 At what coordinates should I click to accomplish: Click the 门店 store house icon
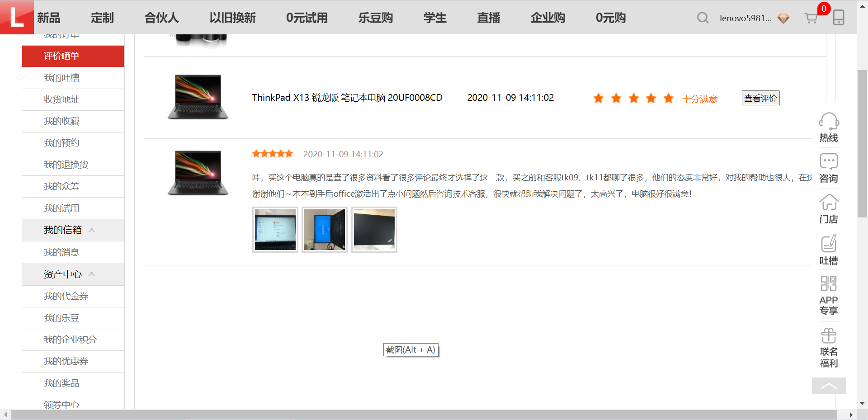point(829,202)
